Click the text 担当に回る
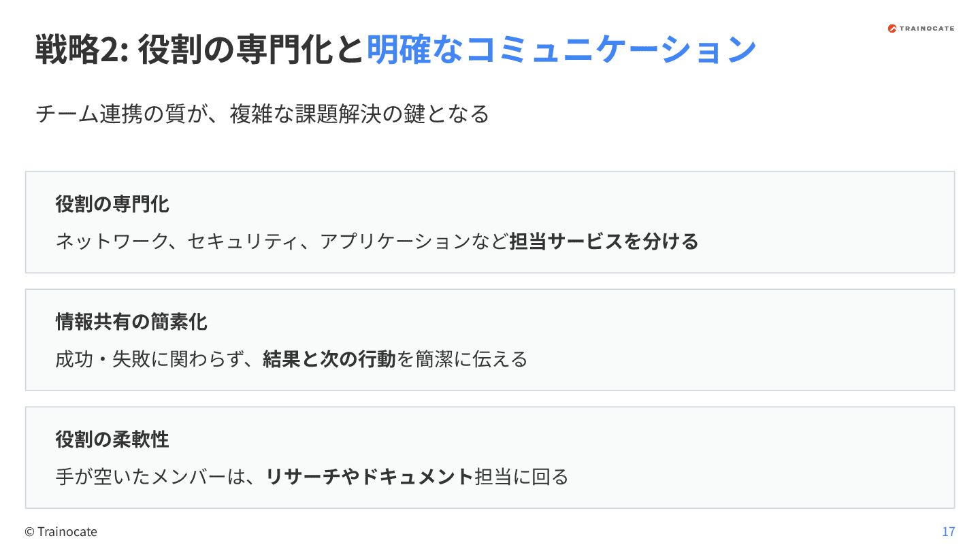The width and height of the screenshot is (980, 551). tap(521, 477)
